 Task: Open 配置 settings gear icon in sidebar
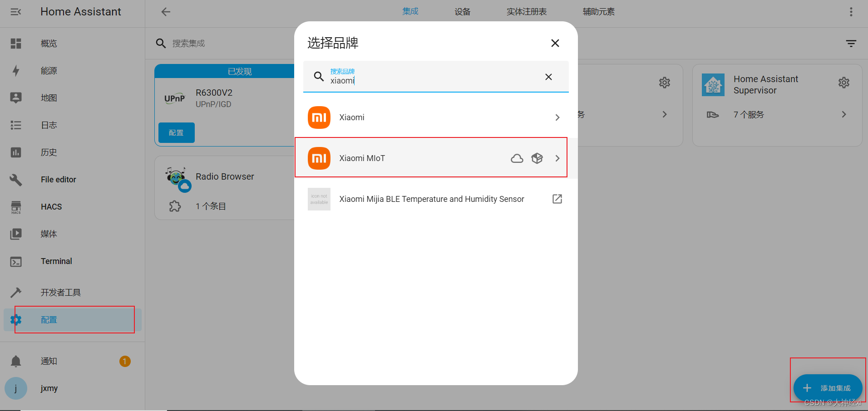pos(16,320)
